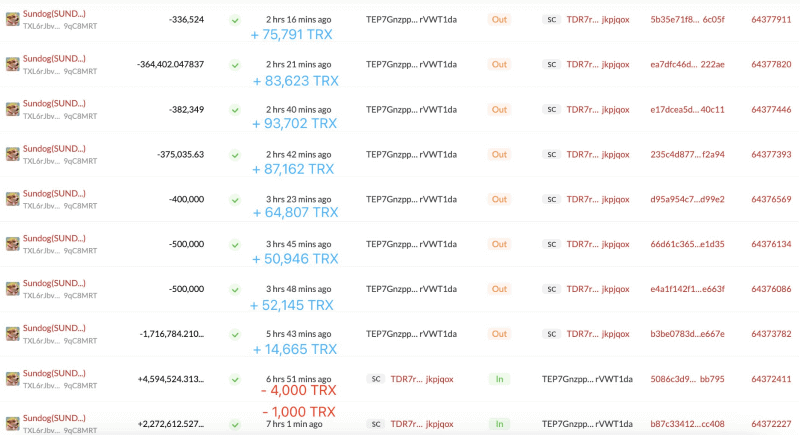Click green confirmed checkmark in block 64376134 row
Screen dimensions: 800x435
point(235,244)
